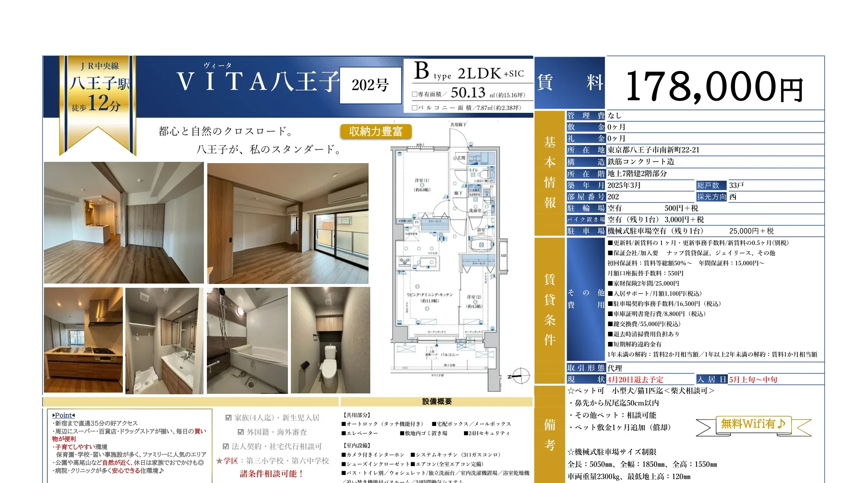This screenshot has width=868, height=483.
Task: Click the address 東京都八王子市南新町22-21
Action: click(654, 150)
